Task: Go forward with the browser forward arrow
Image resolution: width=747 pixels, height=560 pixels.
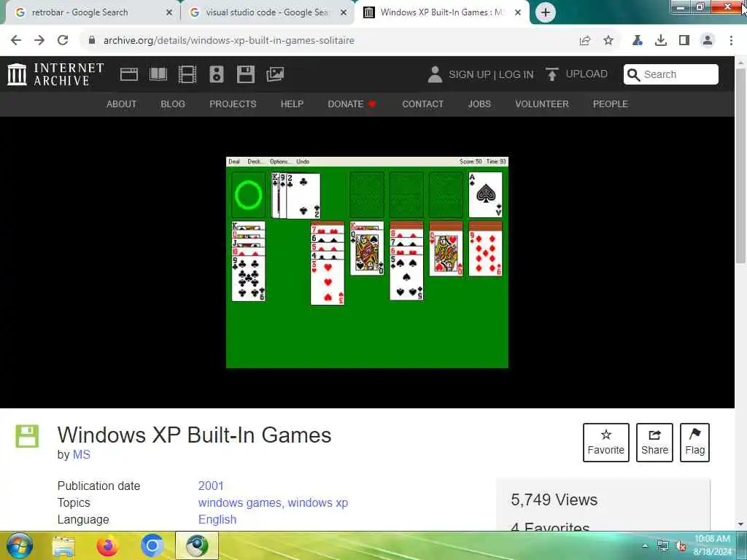Action: [39, 41]
